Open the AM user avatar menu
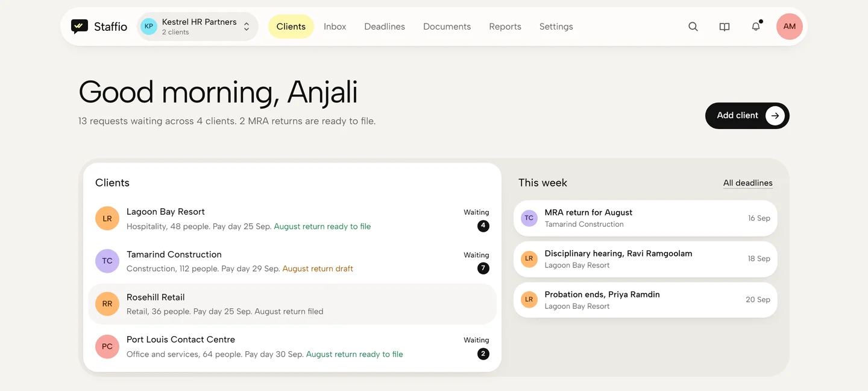Viewport: 868px width, 391px height. click(790, 27)
